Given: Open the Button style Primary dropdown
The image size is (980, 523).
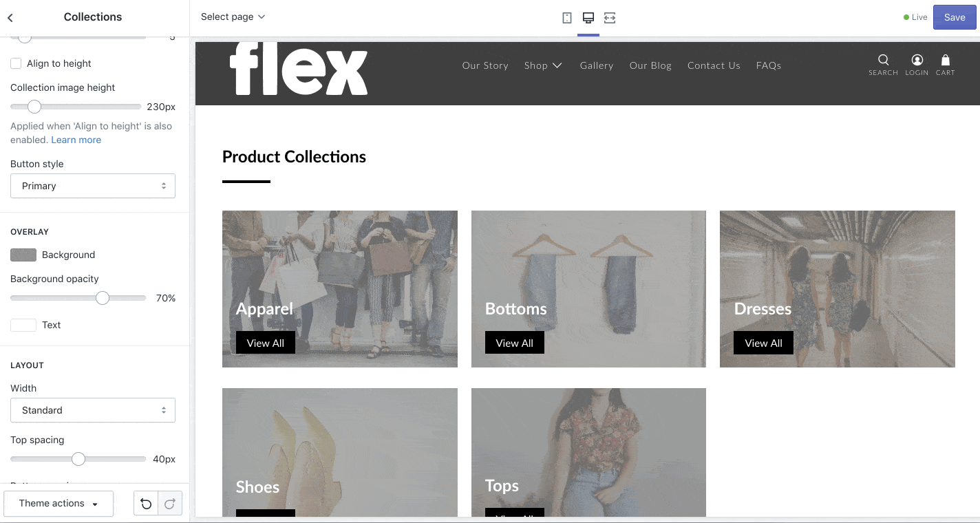Looking at the screenshot, I should point(93,186).
